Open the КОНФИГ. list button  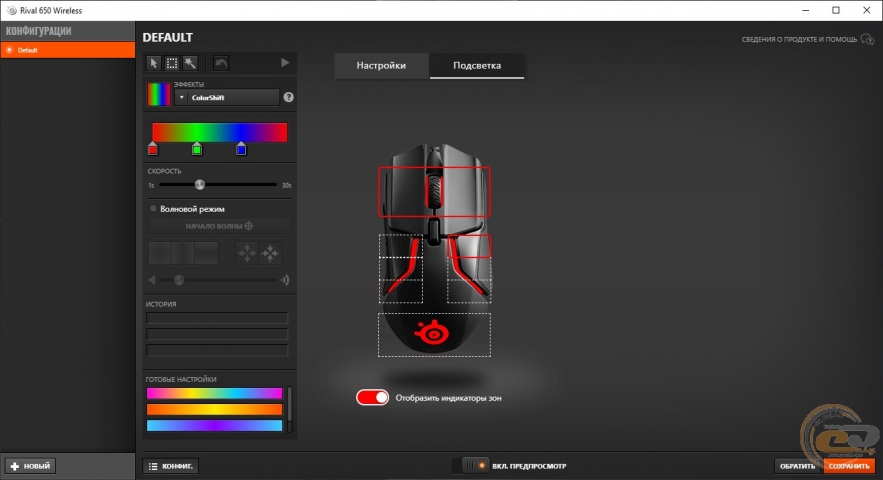(x=171, y=466)
